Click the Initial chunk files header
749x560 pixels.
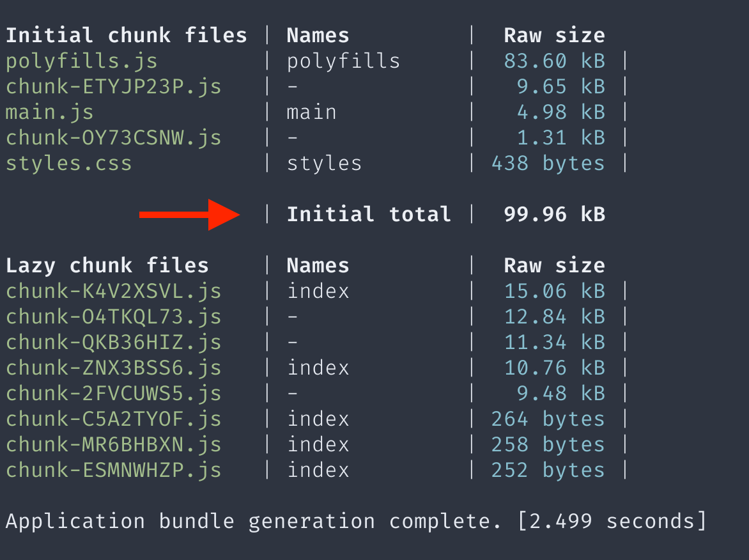pos(126,35)
